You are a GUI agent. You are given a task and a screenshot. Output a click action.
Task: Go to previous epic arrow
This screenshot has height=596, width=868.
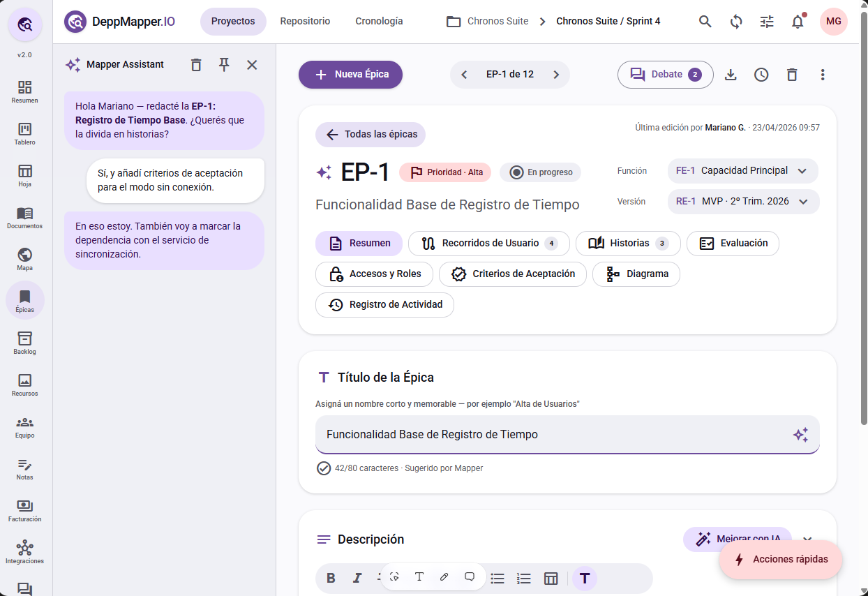tap(464, 75)
